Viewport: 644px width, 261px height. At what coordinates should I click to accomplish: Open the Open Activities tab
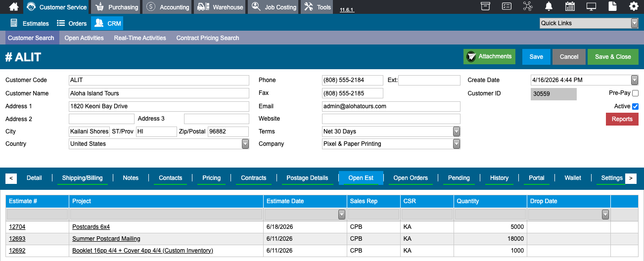(84, 38)
